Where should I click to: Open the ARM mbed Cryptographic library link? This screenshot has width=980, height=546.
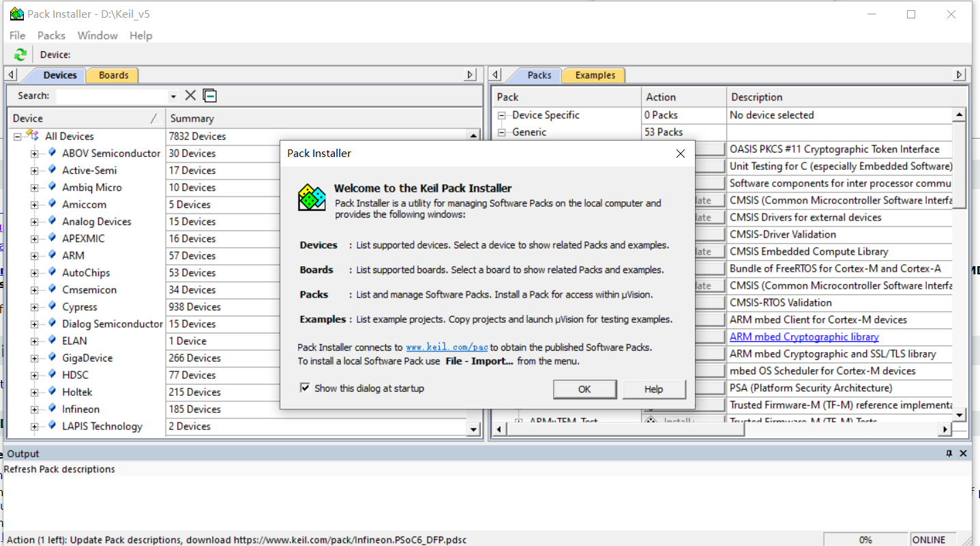click(x=804, y=336)
